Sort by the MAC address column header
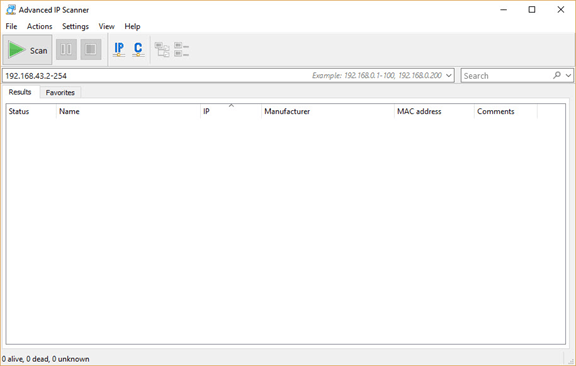This screenshot has width=576, height=366. click(434, 111)
